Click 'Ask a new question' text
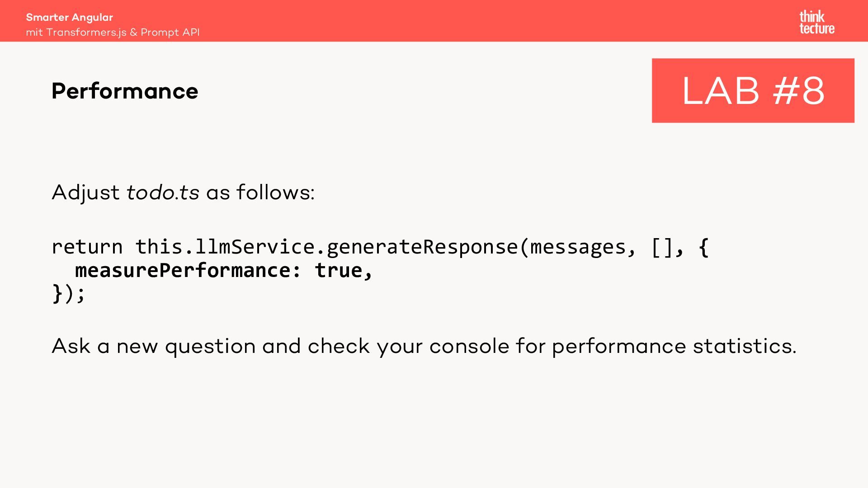This screenshot has width=868, height=488. [x=154, y=347]
